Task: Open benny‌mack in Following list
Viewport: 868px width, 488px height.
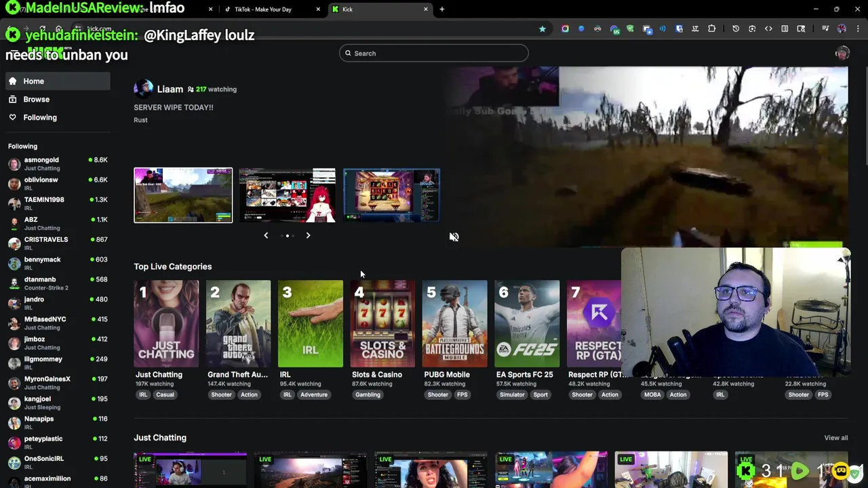Action: click(x=58, y=264)
